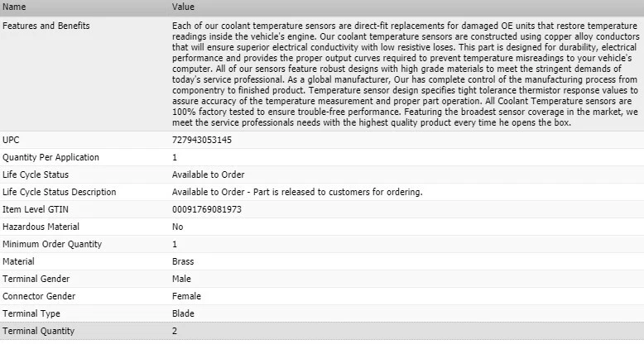This screenshot has width=644, height=349.
Task: Click the Value column header
Action: pos(184,7)
